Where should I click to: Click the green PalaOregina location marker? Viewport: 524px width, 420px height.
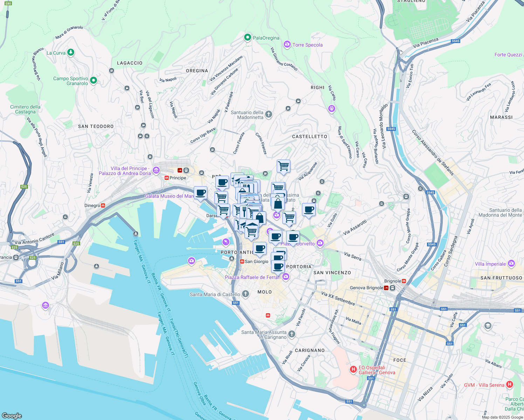click(x=248, y=37)
